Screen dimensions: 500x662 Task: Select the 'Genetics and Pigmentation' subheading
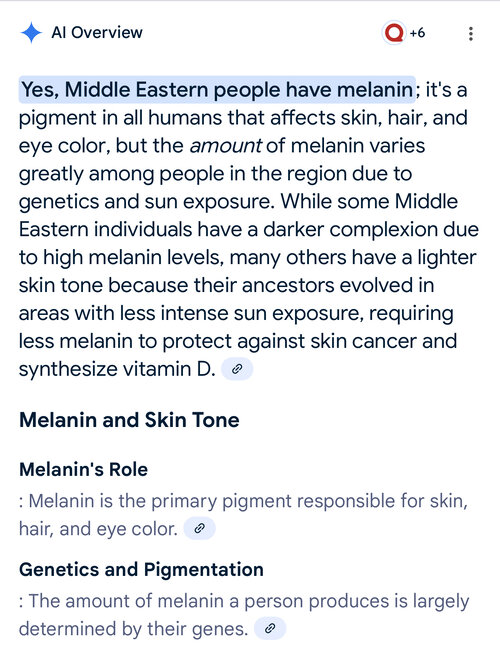click(x=141, y=570)
